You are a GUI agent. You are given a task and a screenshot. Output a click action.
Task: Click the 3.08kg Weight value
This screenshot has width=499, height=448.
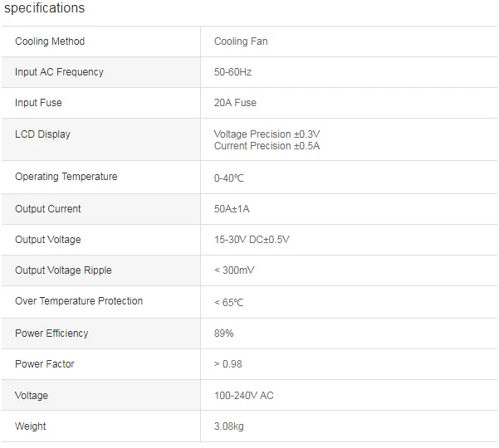[229, 426]
